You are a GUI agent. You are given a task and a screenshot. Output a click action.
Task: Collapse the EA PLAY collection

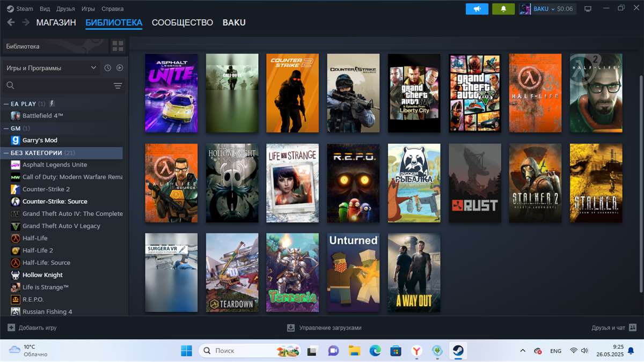click(5, 104)
